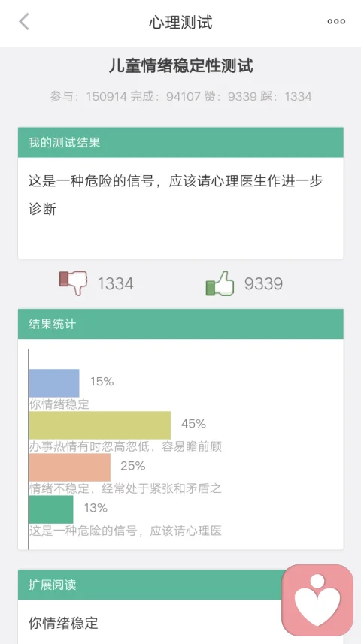This screenshot has width=361, height=644.
Task: Click the 心理测试 page title
Action: coord(180,22)
